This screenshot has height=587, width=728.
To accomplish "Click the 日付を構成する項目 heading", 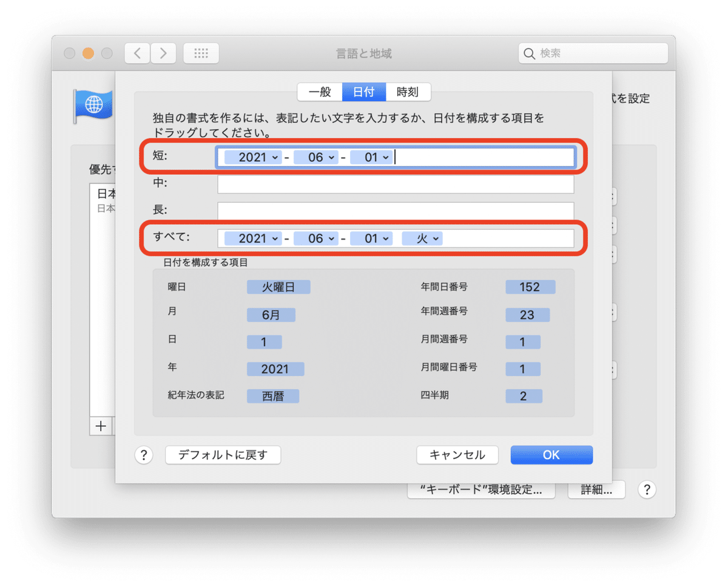I will 205,263.
